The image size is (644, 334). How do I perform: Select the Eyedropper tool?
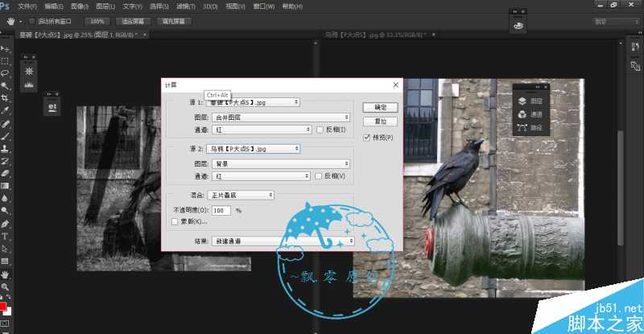5,110
